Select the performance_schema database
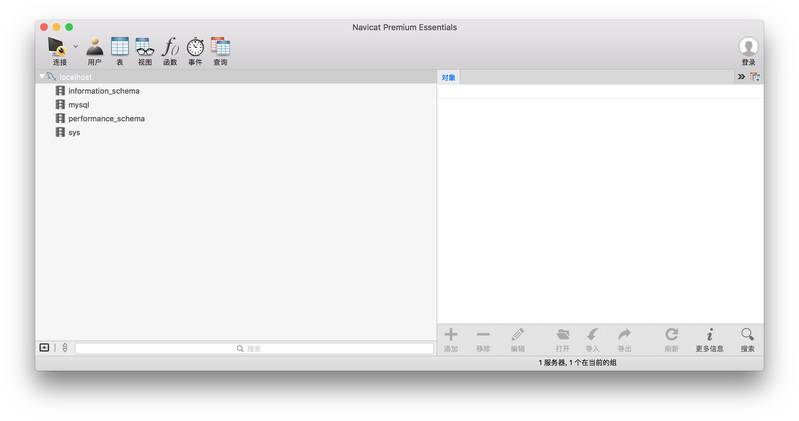 (x=106, y=118)
